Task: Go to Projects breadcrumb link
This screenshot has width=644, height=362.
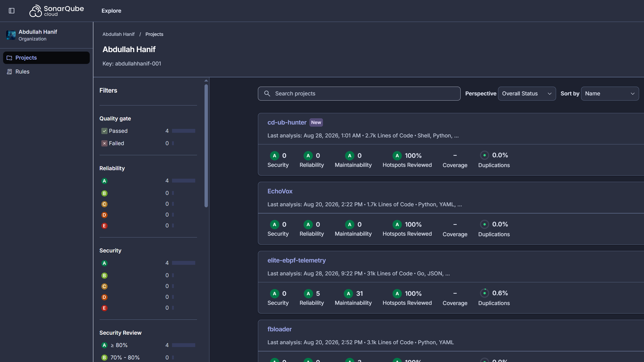Action: click(154, 34)
